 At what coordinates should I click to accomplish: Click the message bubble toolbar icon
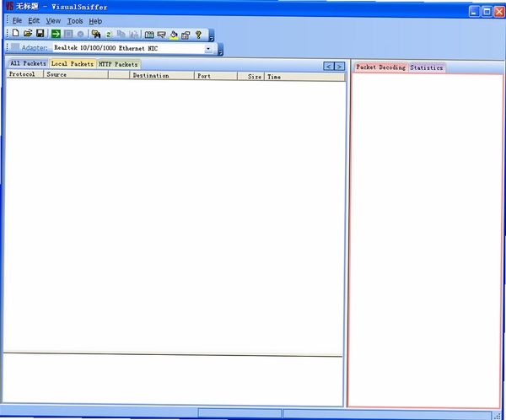(161, 35)
